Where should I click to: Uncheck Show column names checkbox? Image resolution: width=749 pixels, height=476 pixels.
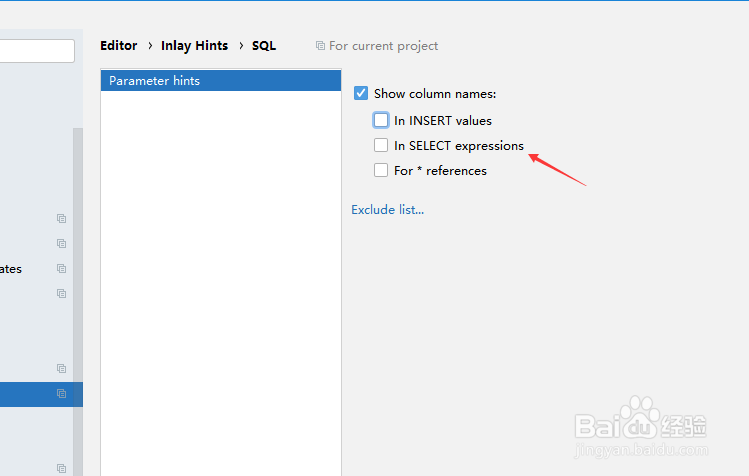click(x=361, y=93)
